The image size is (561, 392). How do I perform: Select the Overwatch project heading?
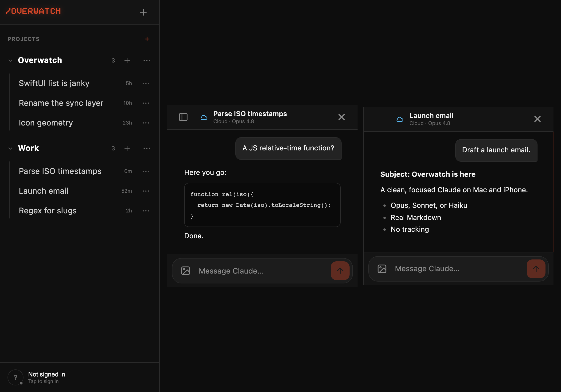(40, 60)
